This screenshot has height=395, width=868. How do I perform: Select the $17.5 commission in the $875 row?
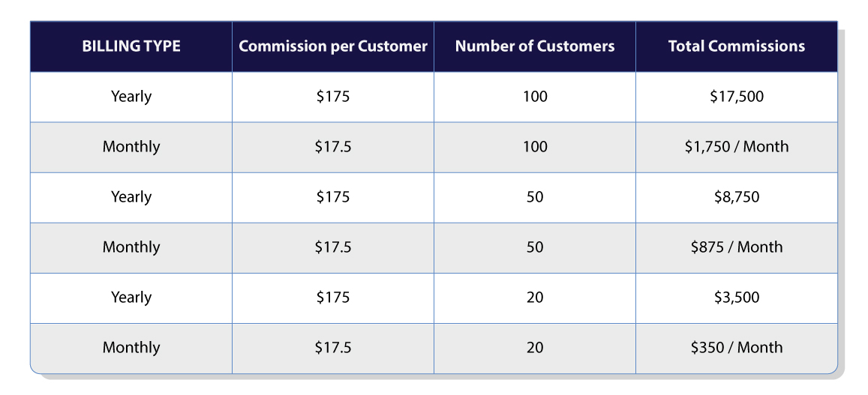[x=333, y=247]
